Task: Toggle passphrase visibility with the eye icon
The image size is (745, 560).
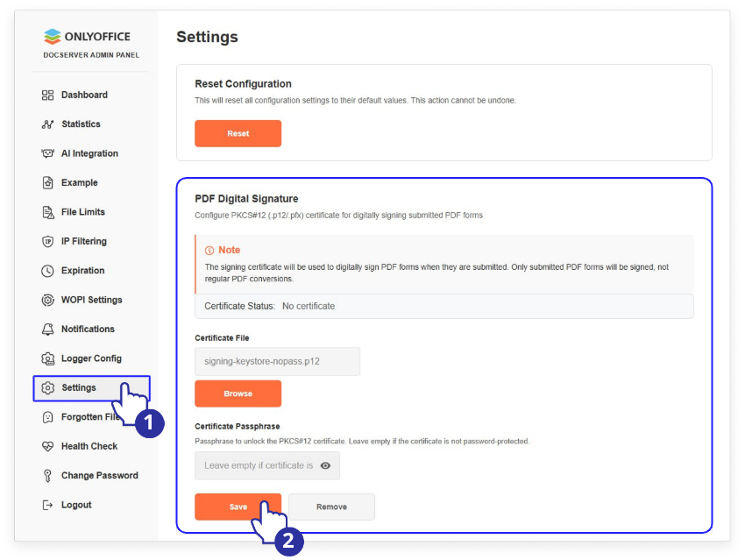Action: tap(325, 466)
